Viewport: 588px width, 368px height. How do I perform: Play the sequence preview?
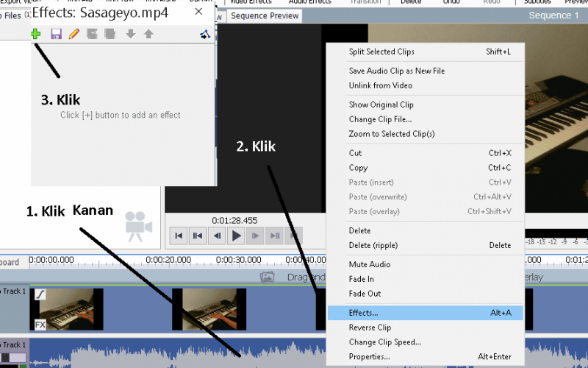tap(236, 236)
